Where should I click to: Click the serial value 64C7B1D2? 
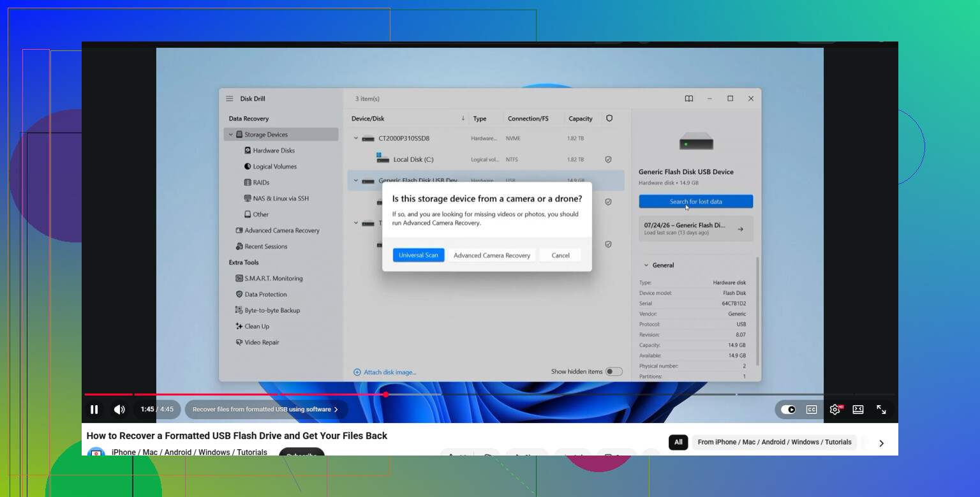coord(734,304)
